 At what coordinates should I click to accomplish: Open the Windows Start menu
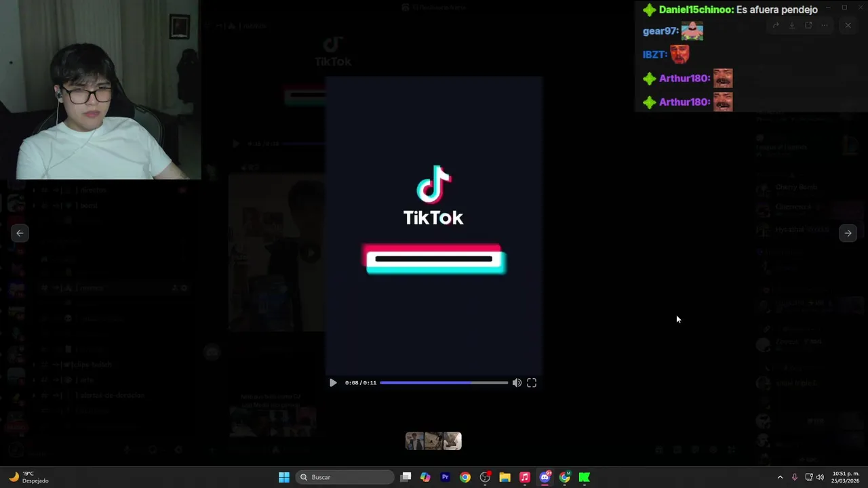coord(284,477)
